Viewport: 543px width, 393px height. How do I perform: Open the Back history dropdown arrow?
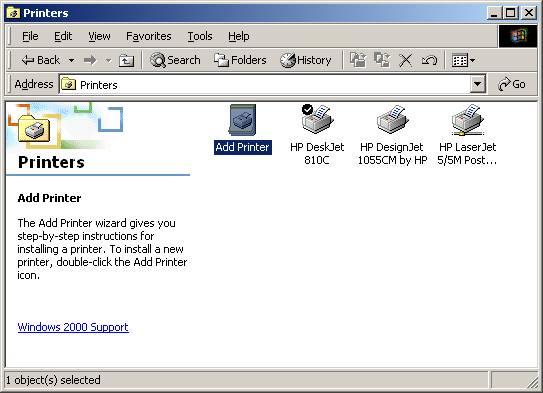(71, 60)
